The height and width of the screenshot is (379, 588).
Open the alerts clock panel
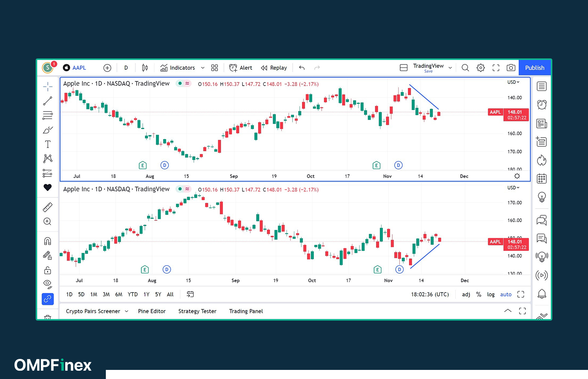542,105
